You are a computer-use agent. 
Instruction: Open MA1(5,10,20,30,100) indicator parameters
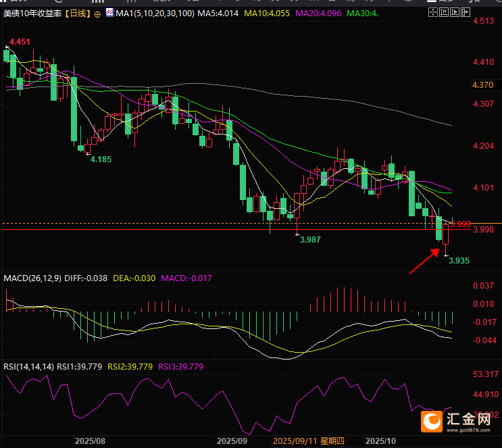click(155, 14)
